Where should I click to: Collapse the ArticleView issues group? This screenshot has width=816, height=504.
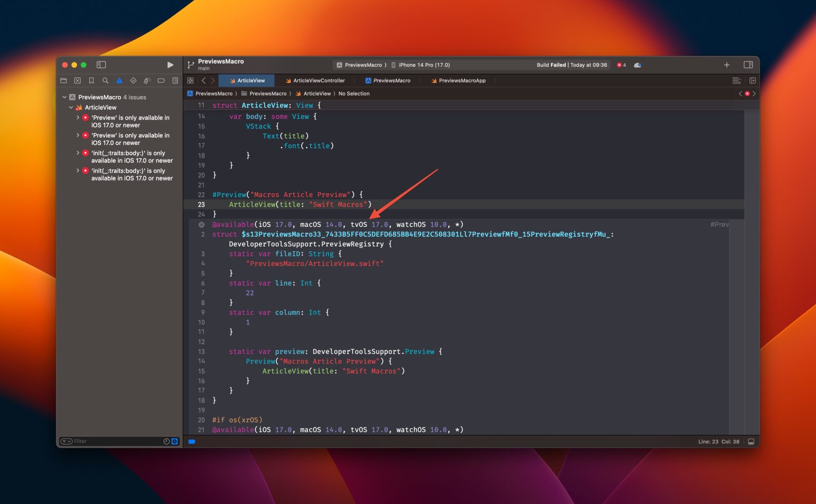(x=71, y=107)
